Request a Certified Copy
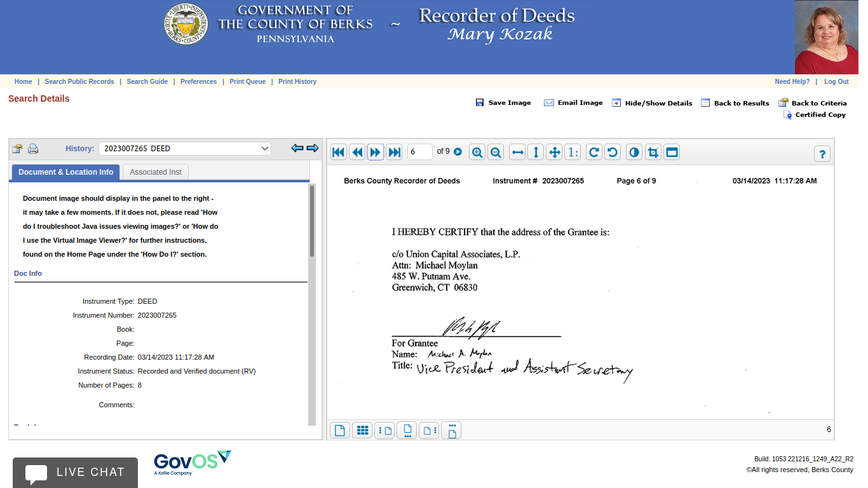The width and height of the screenshot is (868, 488). coord(815,115)
